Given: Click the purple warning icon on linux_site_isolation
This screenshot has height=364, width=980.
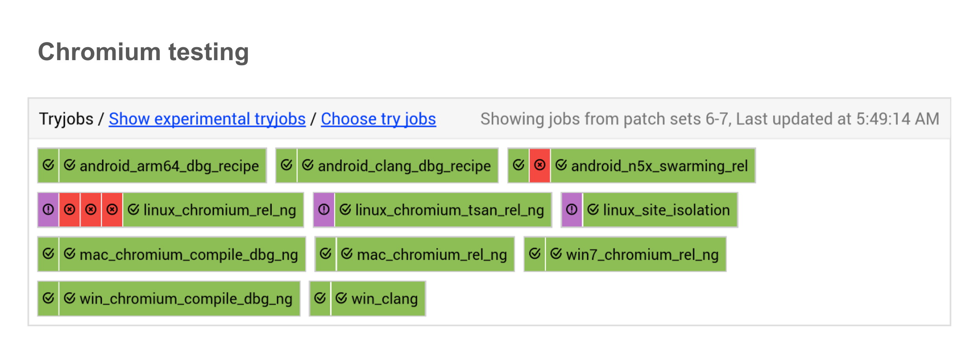Looking at the screenshot, I should 572,210.
